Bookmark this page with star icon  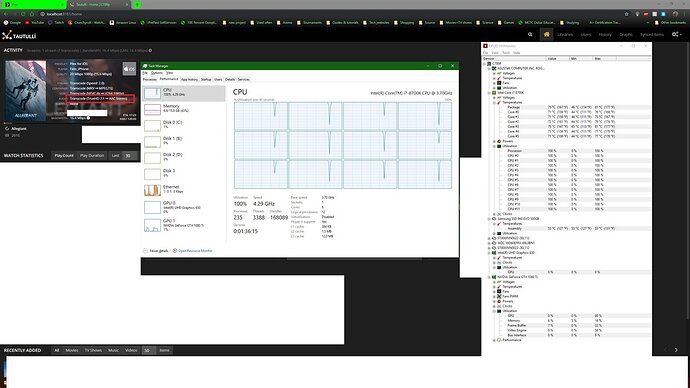click(627, 14)
